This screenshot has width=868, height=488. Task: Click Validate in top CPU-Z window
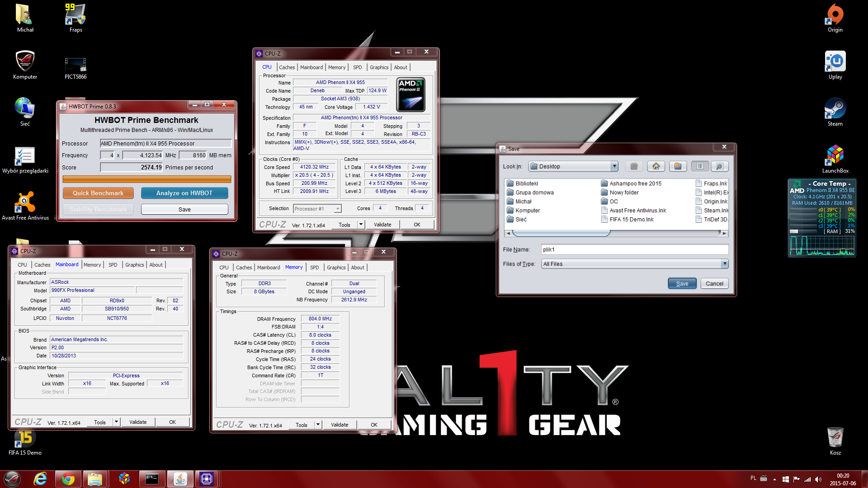pyautogui.click(x=382, y=225)
